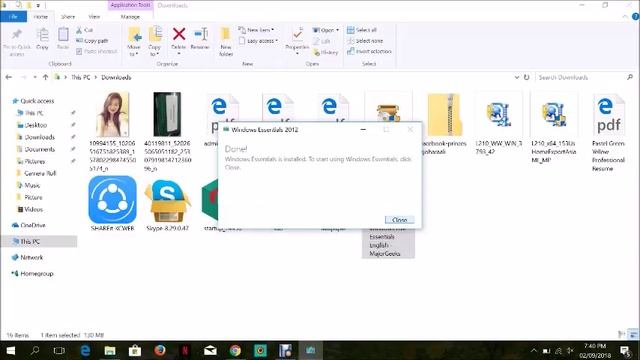Minimize the Windows Essentials 2012 dialog
The width and height of the screenshot is (640, 360).
tap(363, 129)
